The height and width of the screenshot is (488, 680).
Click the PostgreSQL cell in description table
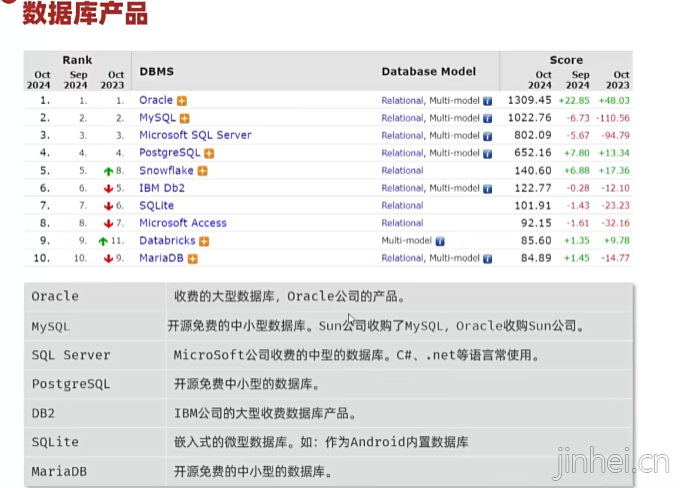95,384
